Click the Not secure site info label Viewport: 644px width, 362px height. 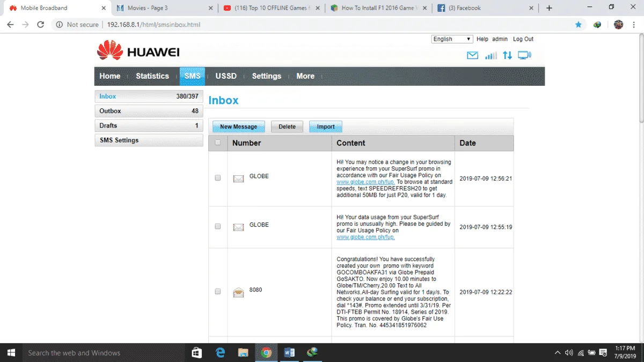coord(78,25)
